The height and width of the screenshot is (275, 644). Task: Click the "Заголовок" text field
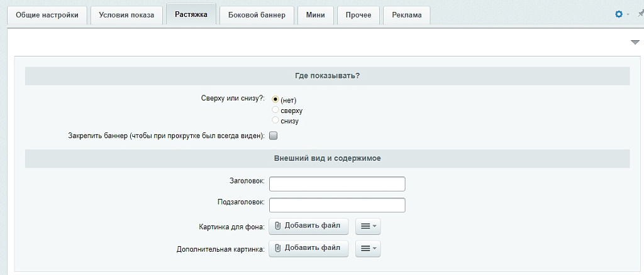(x=337, y=183)
